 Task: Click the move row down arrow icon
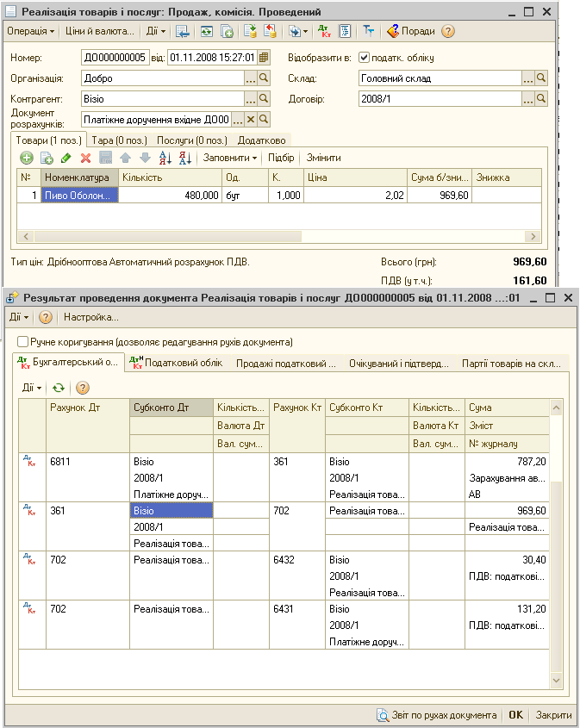coord(146,158)
